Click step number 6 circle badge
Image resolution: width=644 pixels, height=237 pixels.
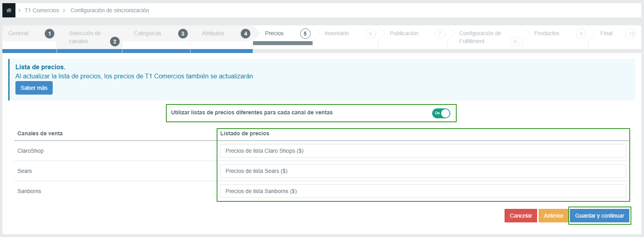coord(370,34)
